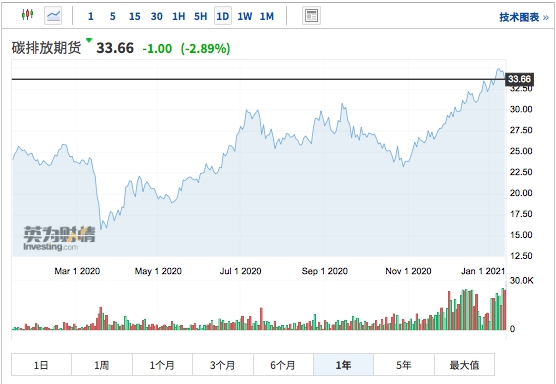Image resolution: width=556 pixels, height=384 pixels.
Task: Select the 1M interval
Action: click(x=267, y=16)
